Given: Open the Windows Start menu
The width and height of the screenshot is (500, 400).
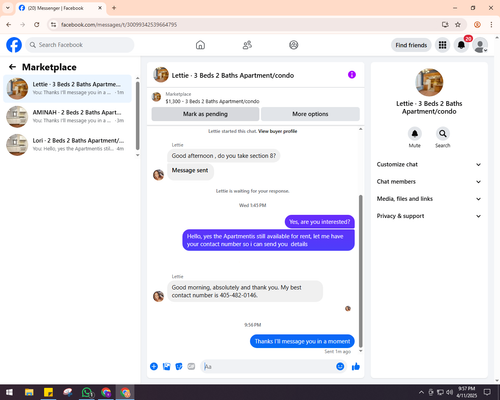Looking at the screenshot, I should point(9,392).
